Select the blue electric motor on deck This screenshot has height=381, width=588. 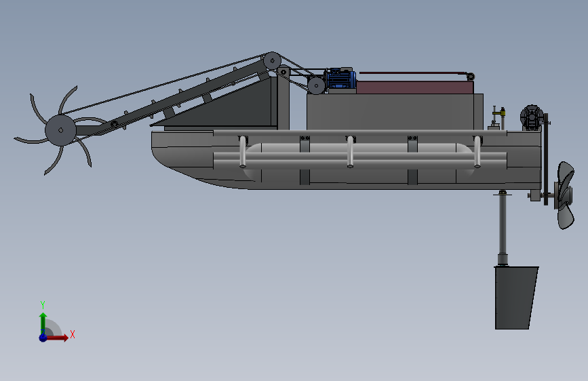click(340, 79)
